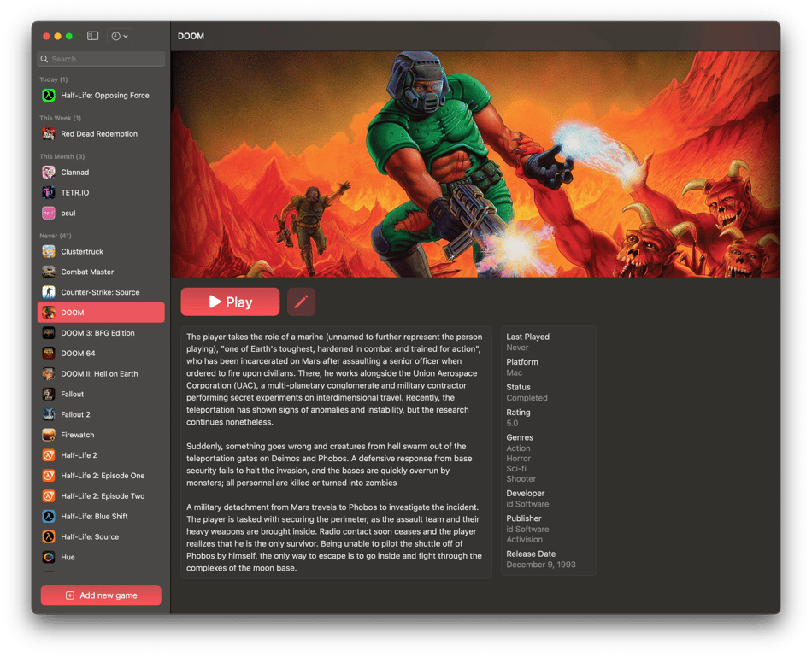Viewport: 812px width, 656px height.
Task: Select Counter-Strike: Source icon
Action: pyautogui.click(x=49, y=292)
